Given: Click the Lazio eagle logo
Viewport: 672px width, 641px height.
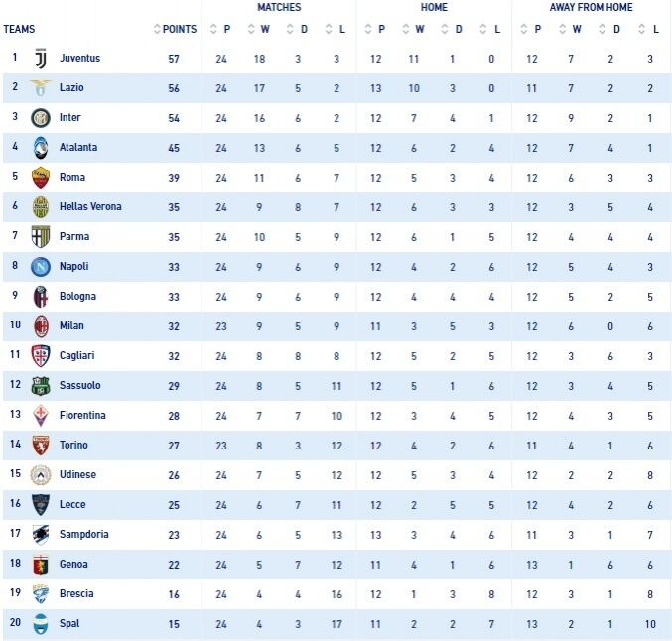Looking at the screenshot, I should point(41,88).
